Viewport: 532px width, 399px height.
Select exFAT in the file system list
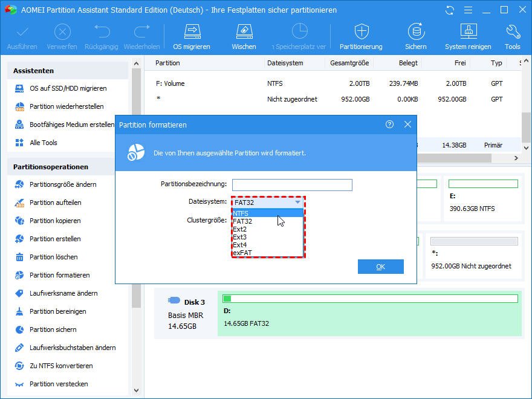pos(268,253)
